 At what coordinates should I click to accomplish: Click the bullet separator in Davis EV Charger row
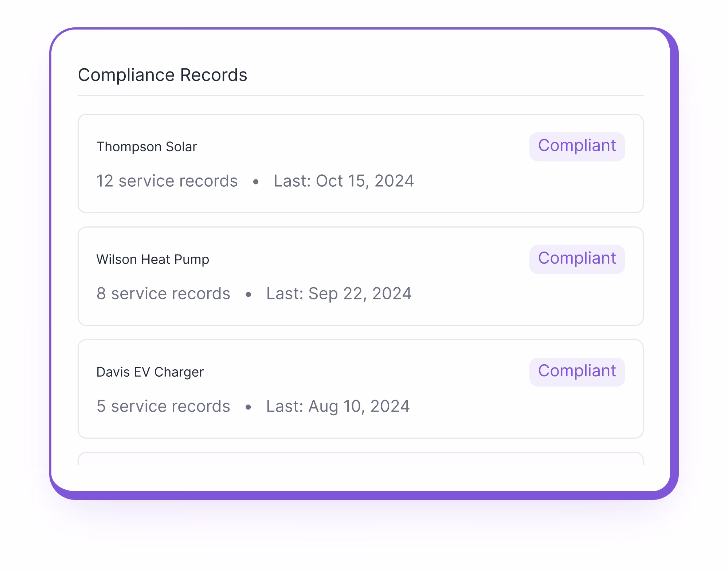tap(249, 407)
